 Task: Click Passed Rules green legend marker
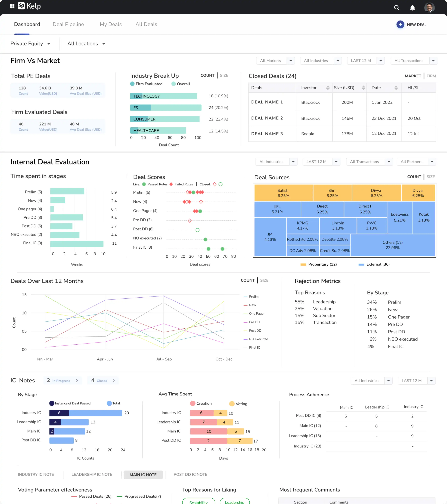(144, 184)
